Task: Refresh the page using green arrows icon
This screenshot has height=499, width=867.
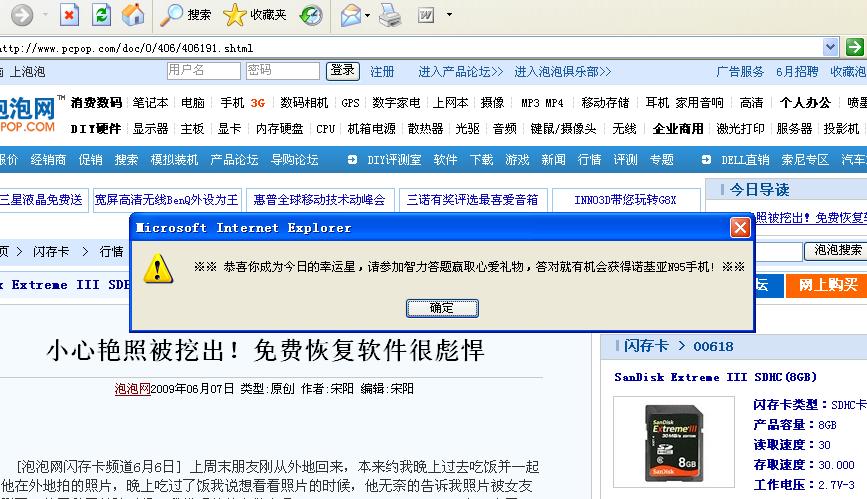Action: click(101, 15)
